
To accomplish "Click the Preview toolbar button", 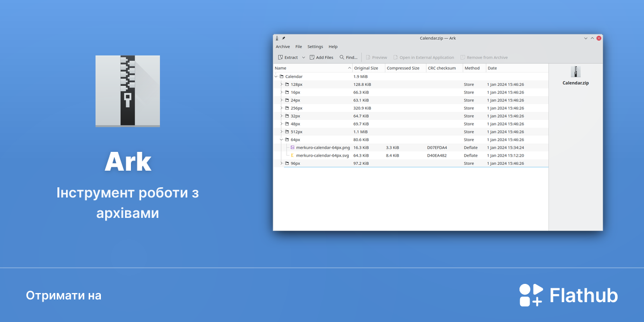I will (376, 57).
